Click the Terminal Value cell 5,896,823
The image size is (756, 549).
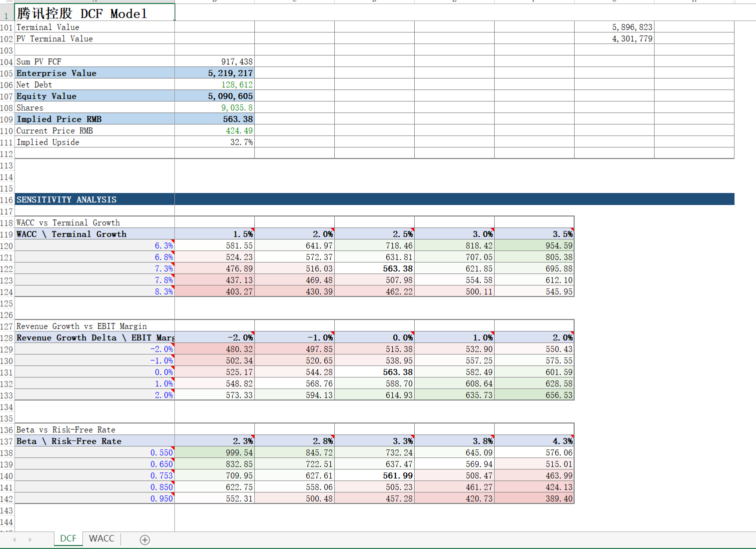pos(614,27)
